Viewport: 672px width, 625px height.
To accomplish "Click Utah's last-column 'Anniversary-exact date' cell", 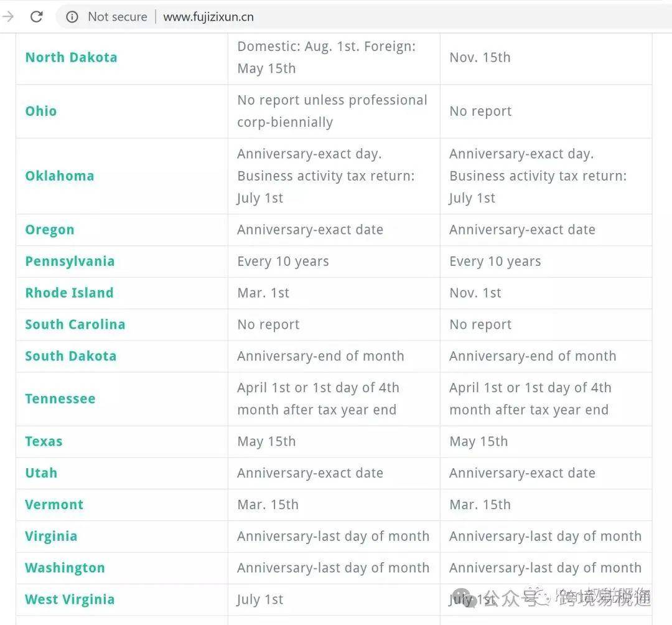I will pos(546,473).
